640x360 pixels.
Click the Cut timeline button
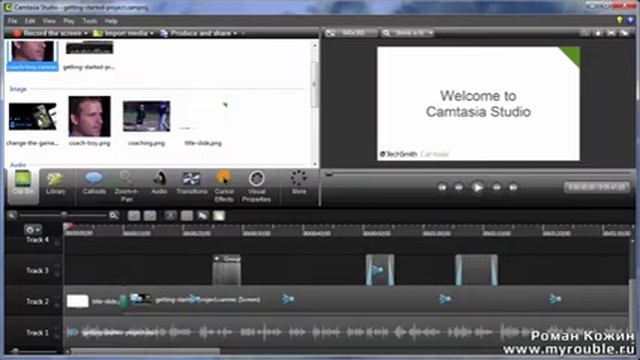tap(171, 216)
